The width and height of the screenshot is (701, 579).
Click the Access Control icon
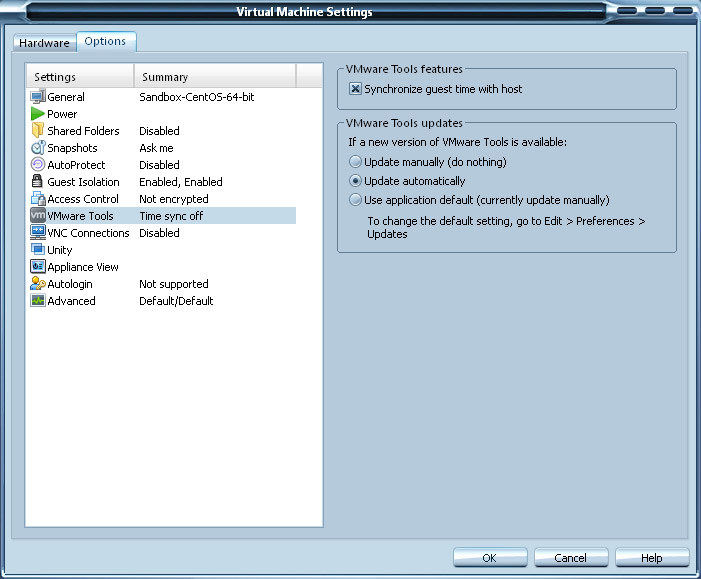[x=38, y=199]
